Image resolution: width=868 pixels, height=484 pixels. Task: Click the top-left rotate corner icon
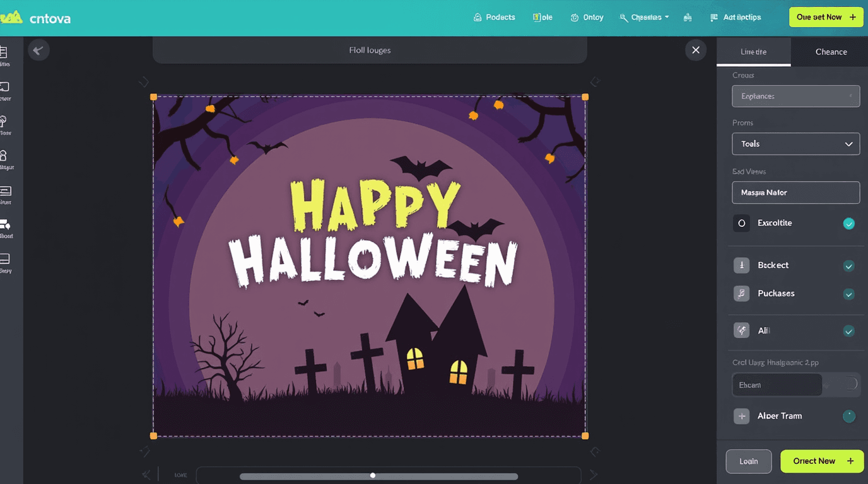[x=144, y=82]
